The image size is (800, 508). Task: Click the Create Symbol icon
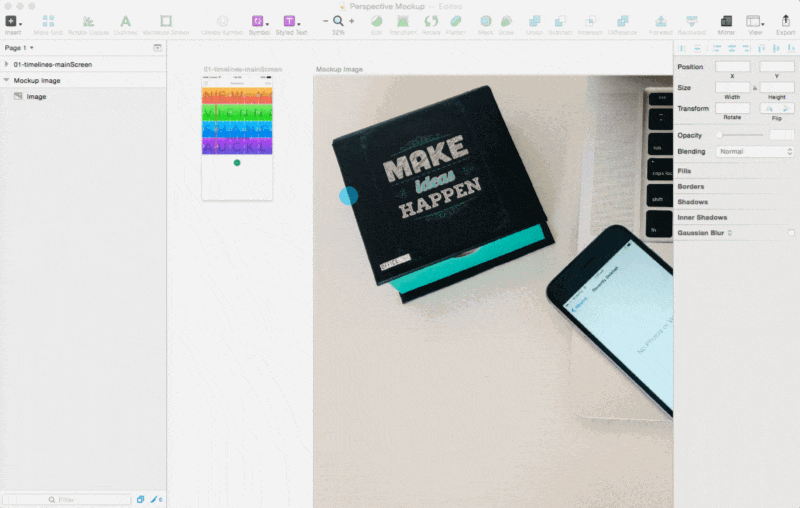pos(222,21)
